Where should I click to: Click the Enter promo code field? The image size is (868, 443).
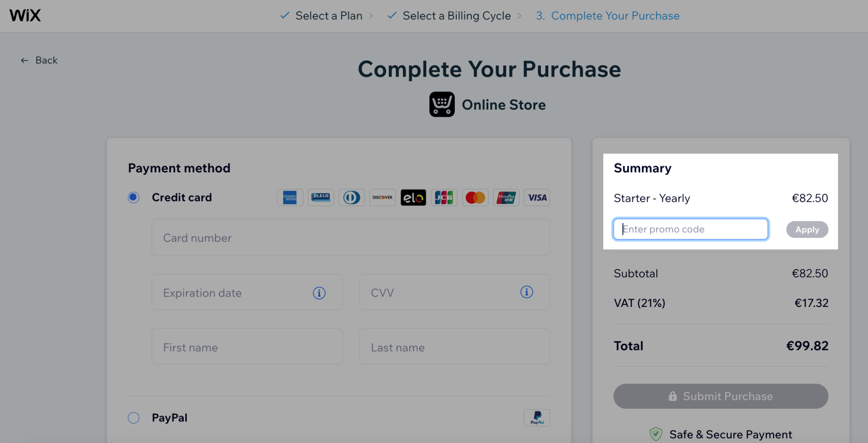(691, 229)
